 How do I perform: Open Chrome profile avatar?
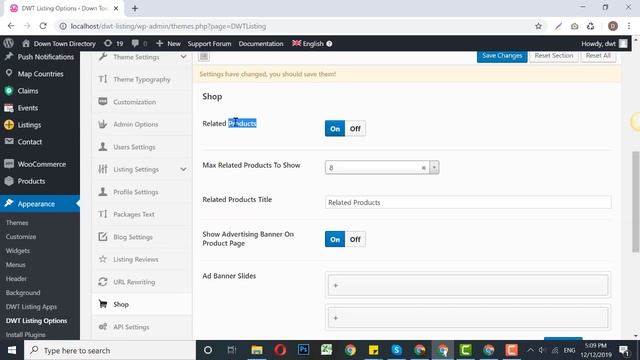pos(612,26)
